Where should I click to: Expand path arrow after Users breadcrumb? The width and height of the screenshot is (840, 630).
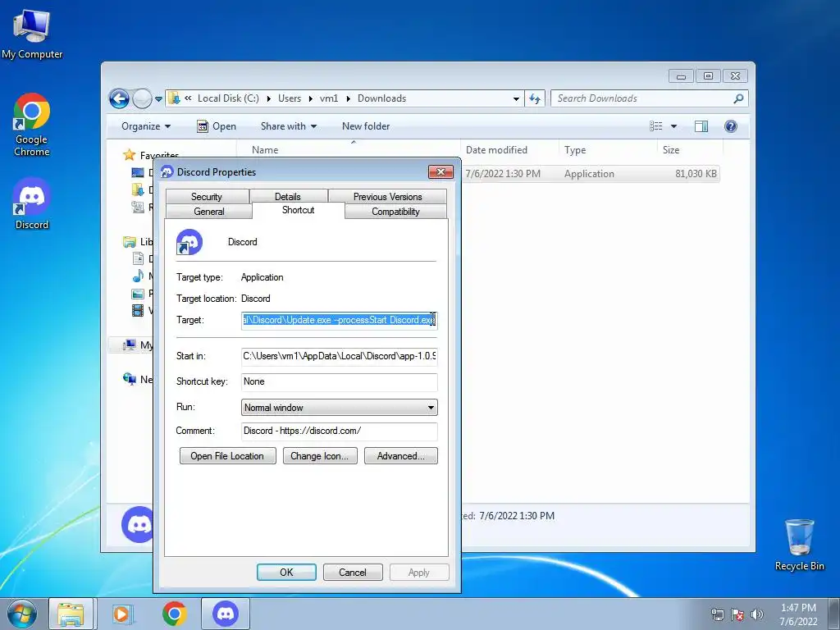[x=311, y=98]
